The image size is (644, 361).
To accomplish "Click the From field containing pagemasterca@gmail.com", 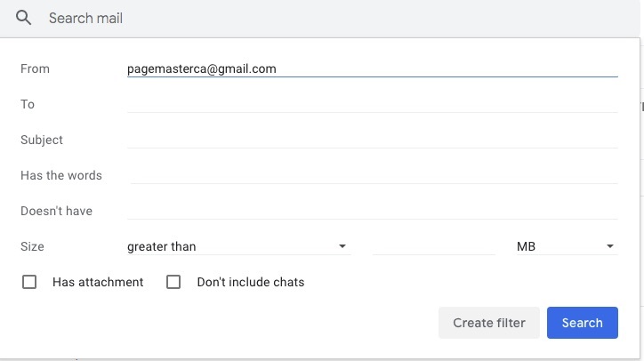I will (372, 68).
